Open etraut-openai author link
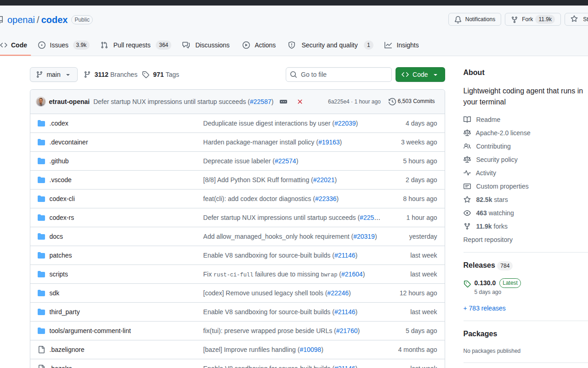Image resolution: width=588 pixels, height=368 pixels. click(69, 102)
